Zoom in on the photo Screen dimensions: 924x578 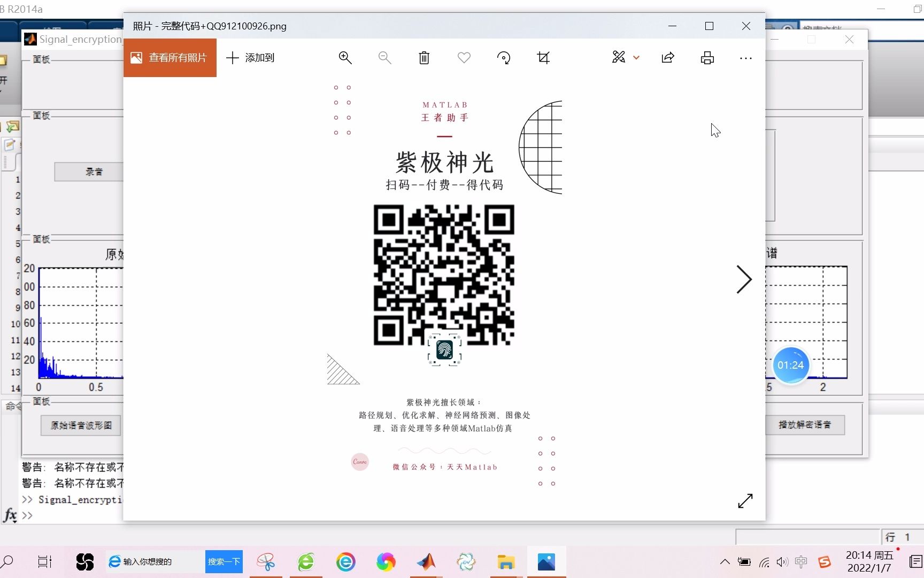[345, 57]
